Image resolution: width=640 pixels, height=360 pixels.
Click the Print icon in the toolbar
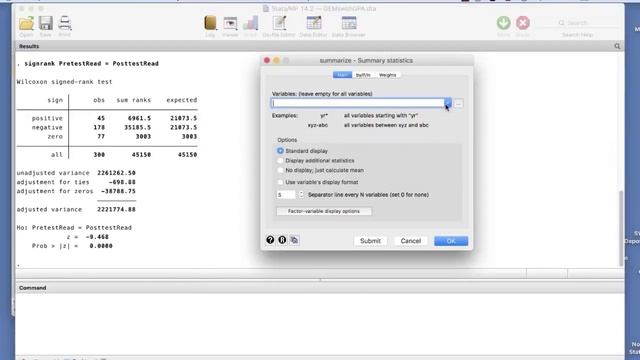pyautogui.click(x=64, y=23)
